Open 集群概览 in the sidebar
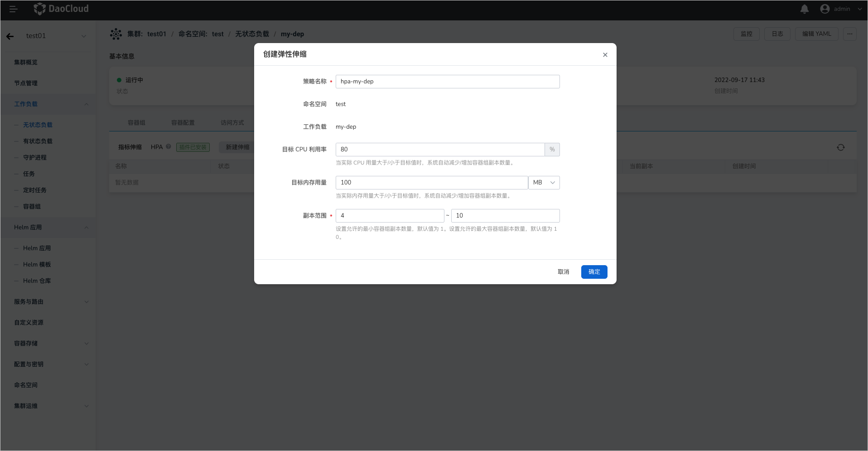Image resolution: width=868 pixels, height=451 pixels. [26, 63]
